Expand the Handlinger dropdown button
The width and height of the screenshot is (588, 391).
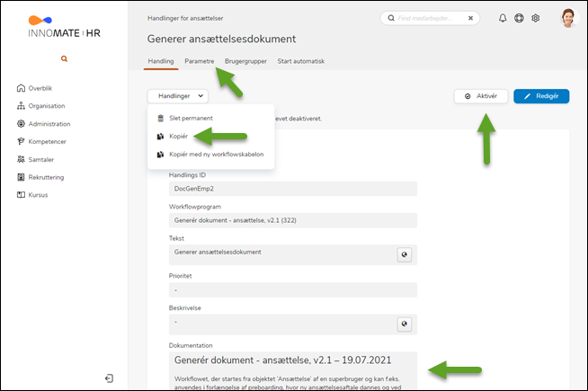177,95
